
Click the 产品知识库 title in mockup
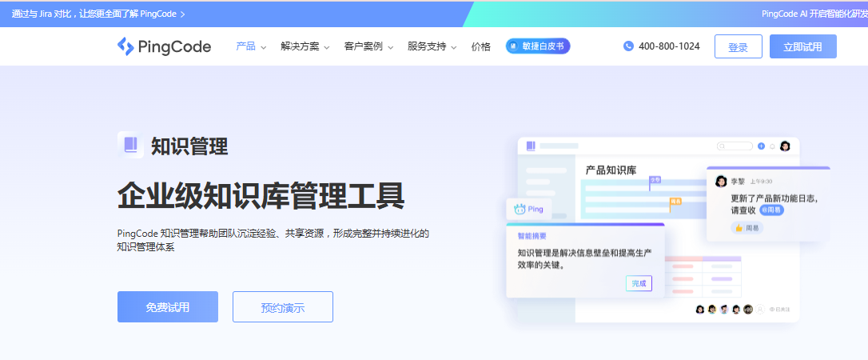coord(611,170)
